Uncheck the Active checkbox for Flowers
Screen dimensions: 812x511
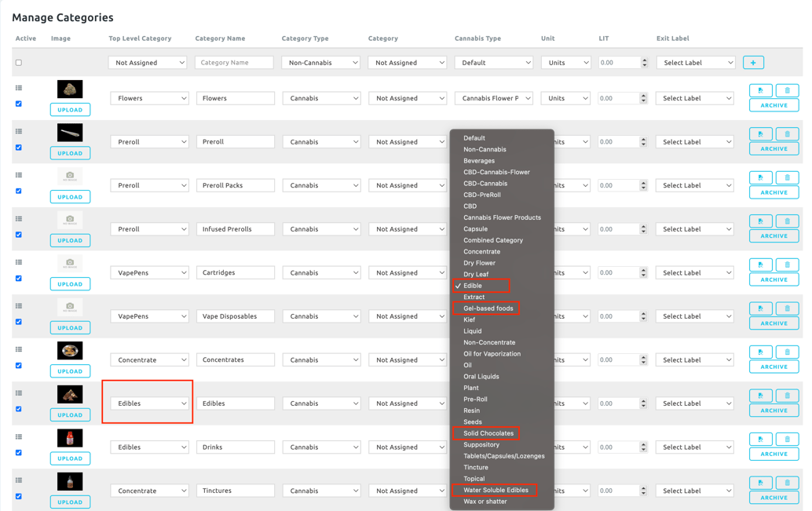tap(19, 104)
